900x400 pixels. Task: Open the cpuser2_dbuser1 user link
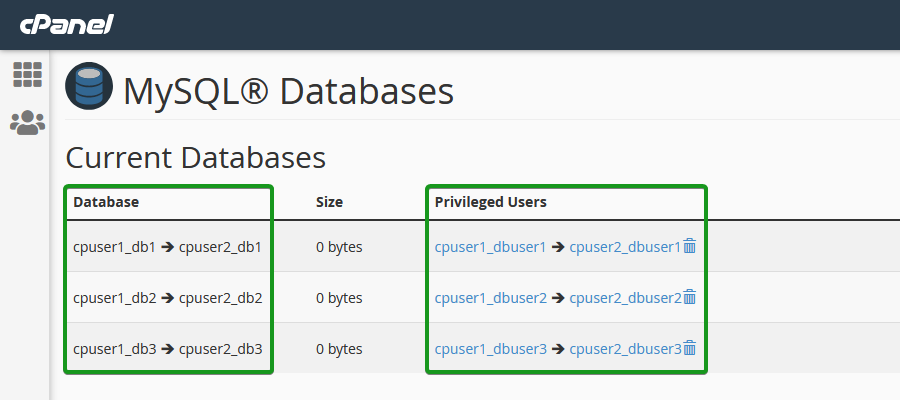point(625,247)
